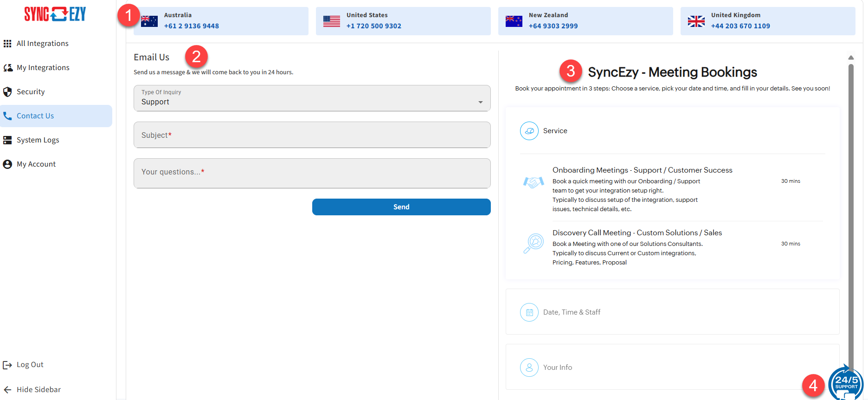Click the My Account person icon

click(7, 164)
